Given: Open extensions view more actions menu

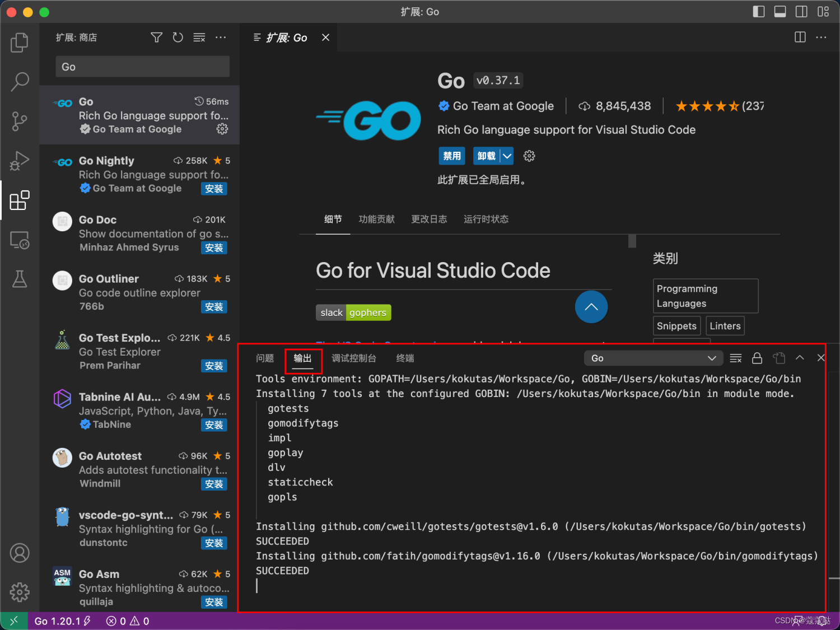Looking at the screenshot, I should pos(221,38).
